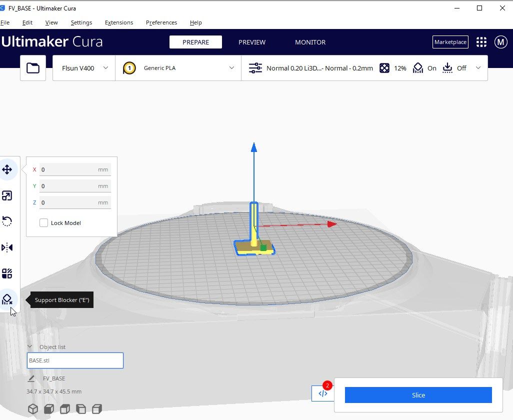Click the Cura icon in title bar
This screenshot has height=420, width=513.
coord(2,8)
